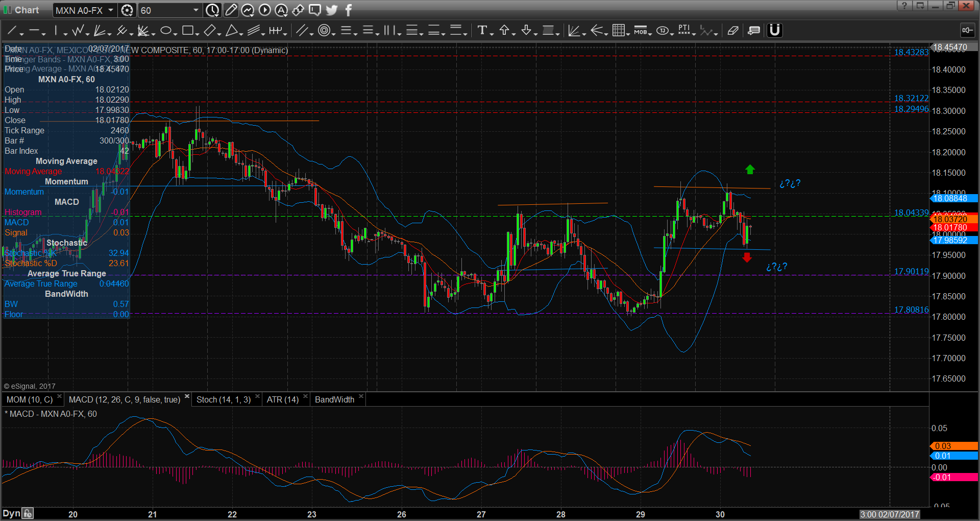This screenshot has height=521, width=980.
Task: Select the rectangle drawing tool
Action: tap(187, 31)
